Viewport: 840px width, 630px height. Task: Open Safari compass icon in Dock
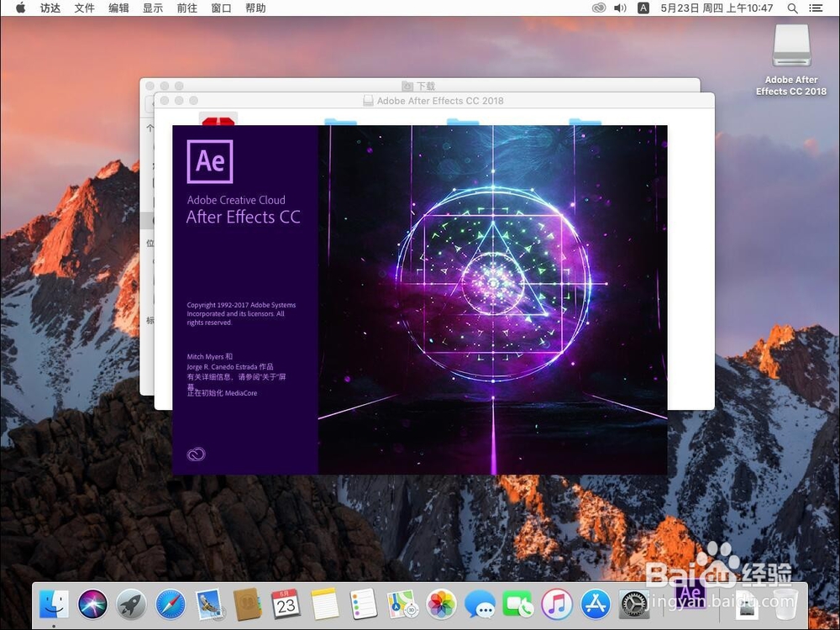point(171,604)
